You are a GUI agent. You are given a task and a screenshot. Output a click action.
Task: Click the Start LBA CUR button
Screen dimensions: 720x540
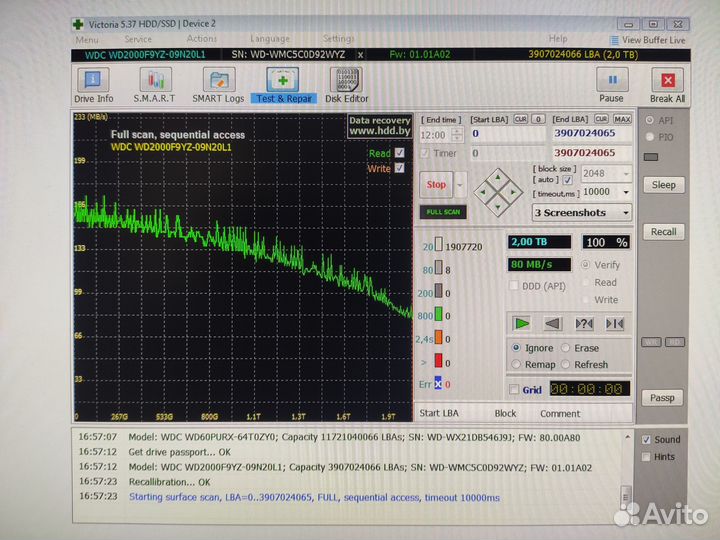click(520, 119)
